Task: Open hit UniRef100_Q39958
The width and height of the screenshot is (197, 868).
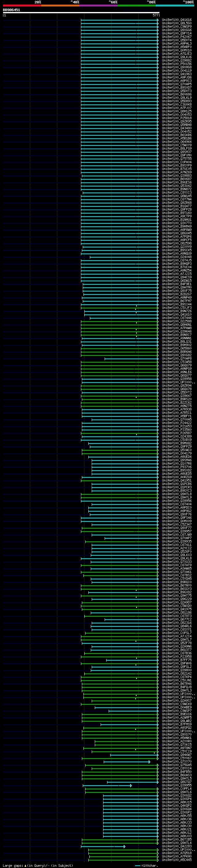Action: pos(177,379)
